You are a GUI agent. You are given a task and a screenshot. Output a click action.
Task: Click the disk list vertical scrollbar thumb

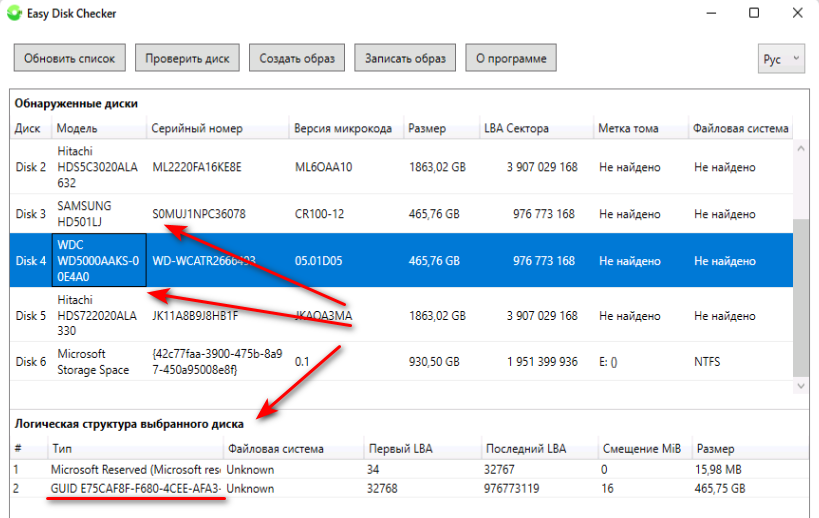(801, 297)
